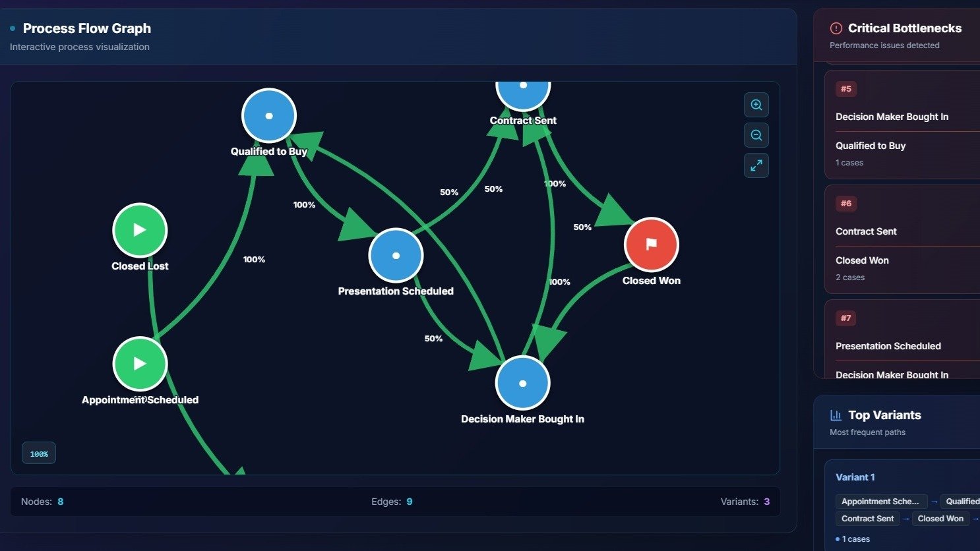Image resolution: width=980 pixels, height=551 pixels.
Task: Select the red Closed Won flag node
Action: 652,245
